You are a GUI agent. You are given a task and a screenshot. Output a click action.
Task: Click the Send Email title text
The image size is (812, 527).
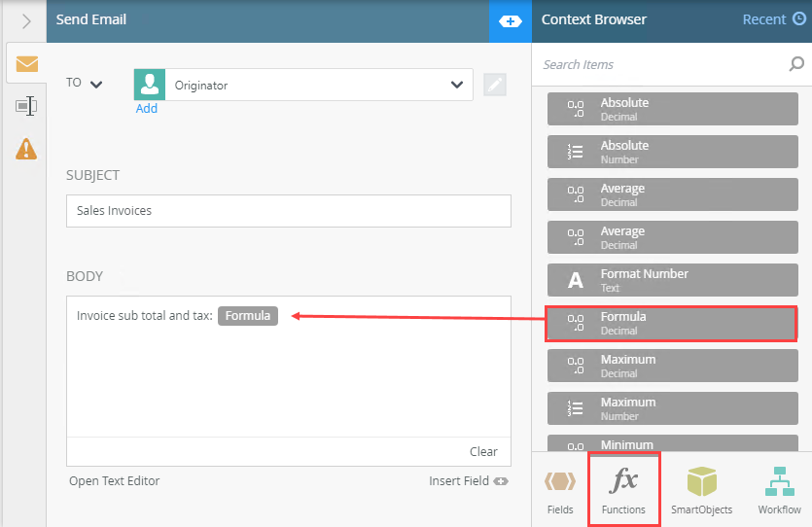91,19
